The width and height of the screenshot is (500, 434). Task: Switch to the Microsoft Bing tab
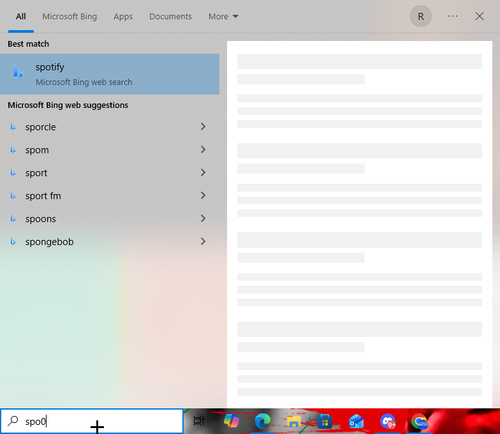tap(70, 16)
